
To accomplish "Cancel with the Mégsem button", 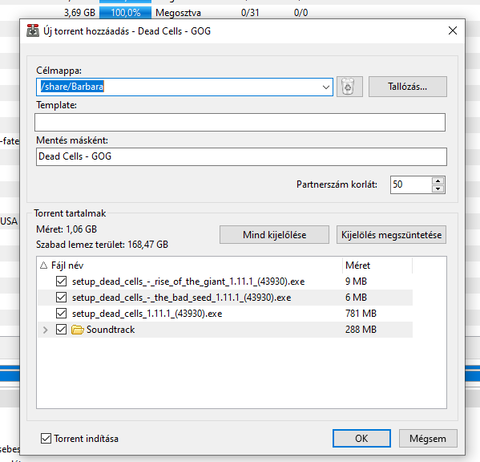I will [428, 438].
